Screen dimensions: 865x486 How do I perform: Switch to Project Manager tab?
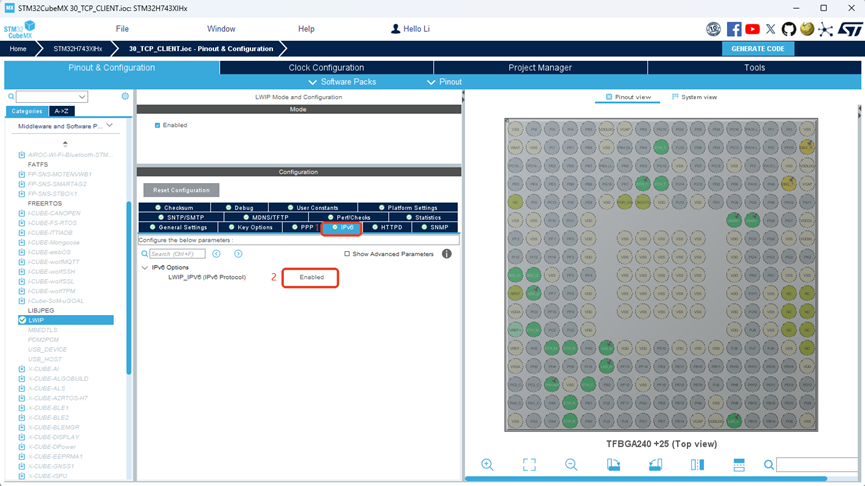[x=540, y=68]
